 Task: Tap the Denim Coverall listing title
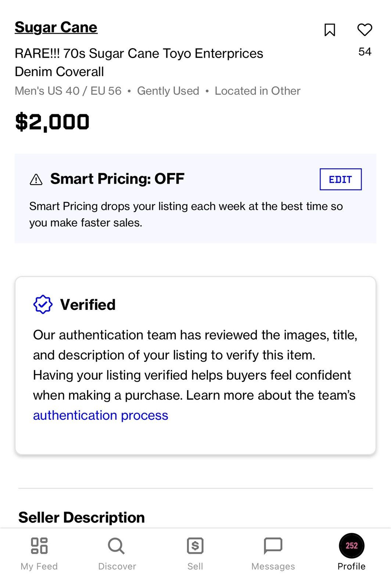[139, 62]
